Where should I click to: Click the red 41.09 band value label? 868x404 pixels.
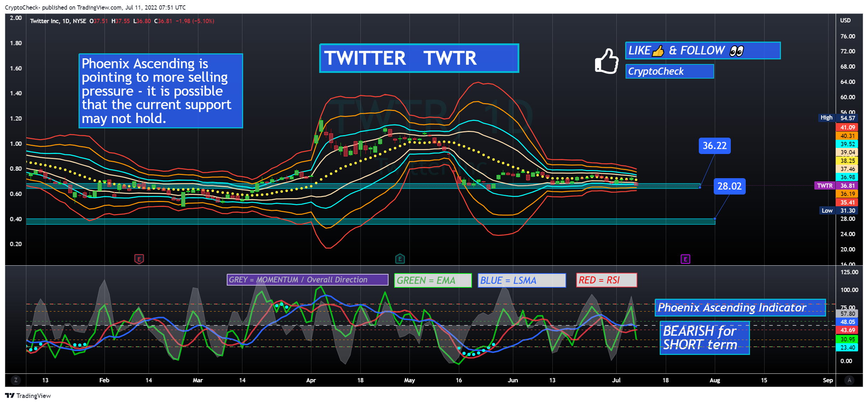pyautogui.click(x=847, y=127)
